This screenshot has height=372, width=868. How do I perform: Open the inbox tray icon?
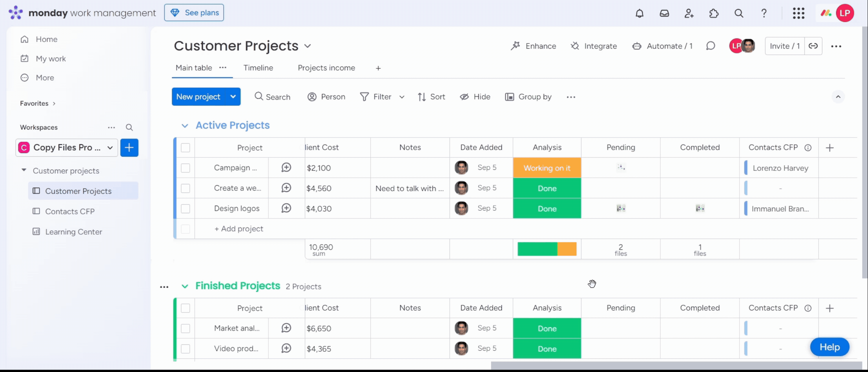664,13
